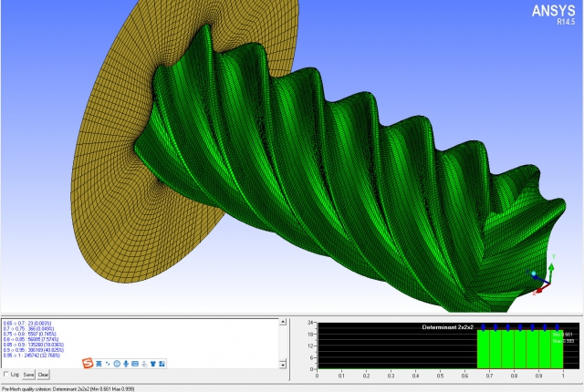Image resolution: width=584 pixels, height=392 pixels.
Task: Enable the Log checkbox
Action: point(6,374)
